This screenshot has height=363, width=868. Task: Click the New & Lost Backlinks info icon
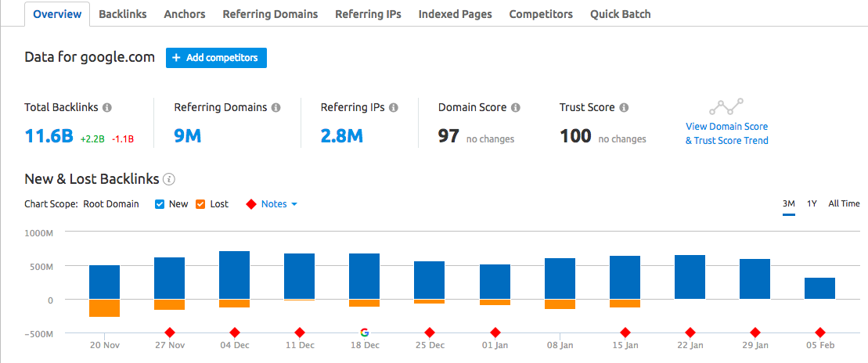point(169,179)
